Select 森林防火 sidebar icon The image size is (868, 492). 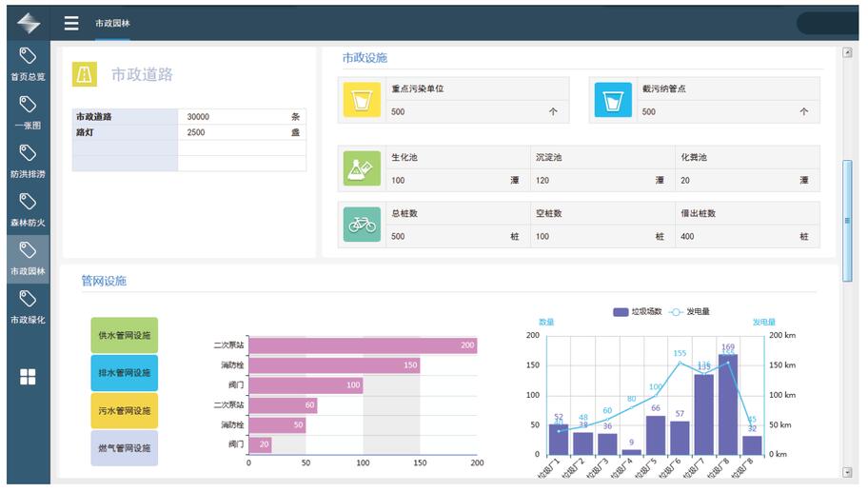28,209
